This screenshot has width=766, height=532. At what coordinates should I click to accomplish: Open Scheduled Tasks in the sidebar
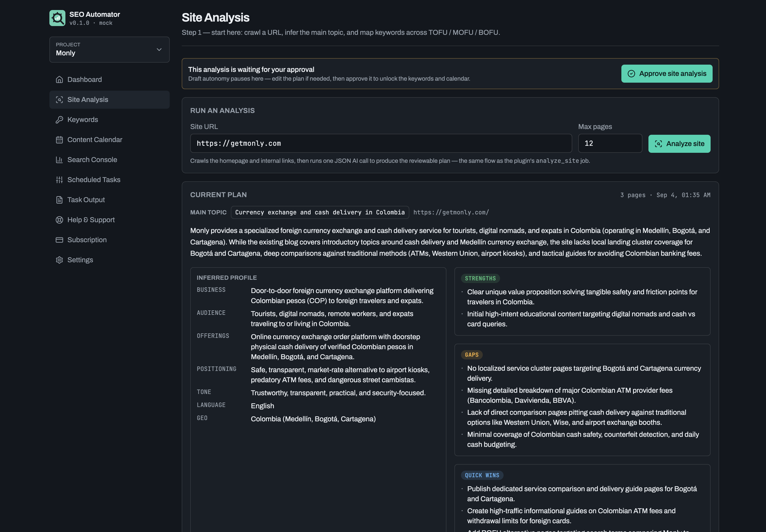click(x=109, y=180)
